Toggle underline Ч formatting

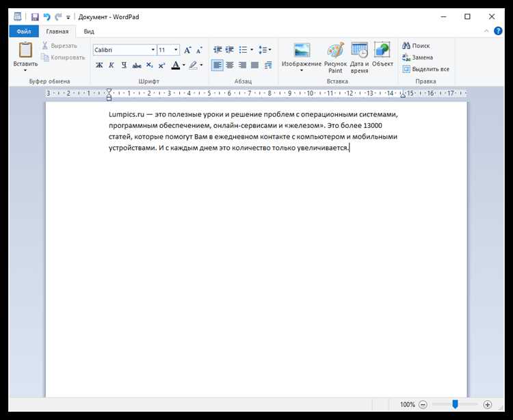[x=124, y=66]
